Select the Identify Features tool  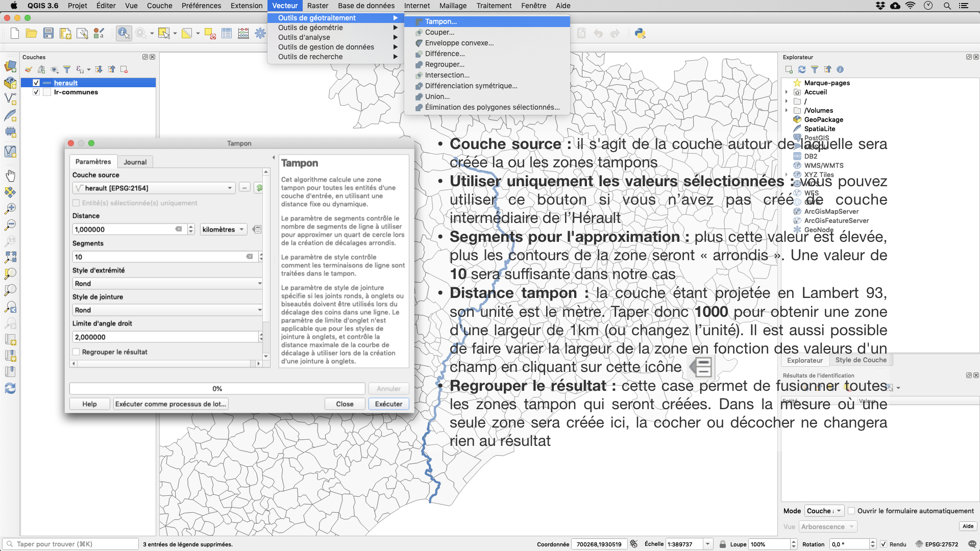[123, 34]
